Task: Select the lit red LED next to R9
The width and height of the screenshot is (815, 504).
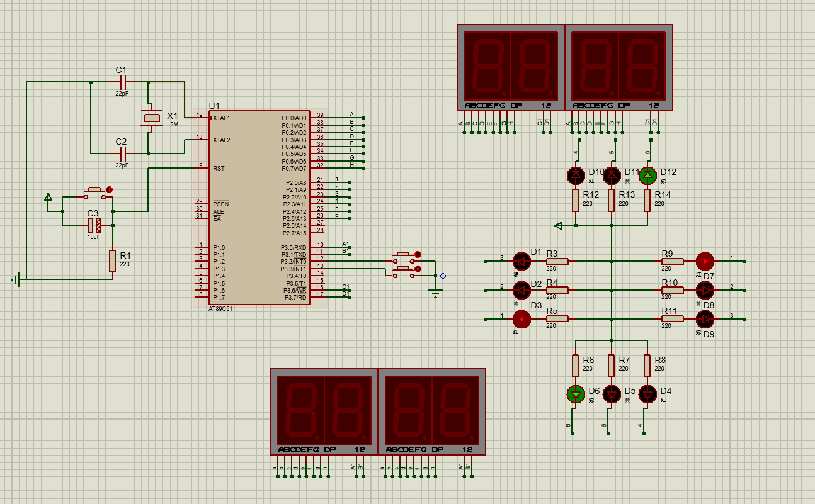Action: (705, 260)
